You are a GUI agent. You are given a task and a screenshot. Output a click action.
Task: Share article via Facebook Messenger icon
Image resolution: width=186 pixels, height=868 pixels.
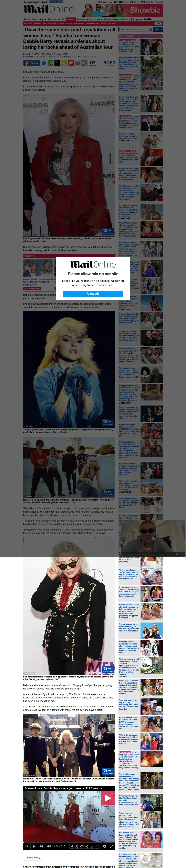point(44,63)
